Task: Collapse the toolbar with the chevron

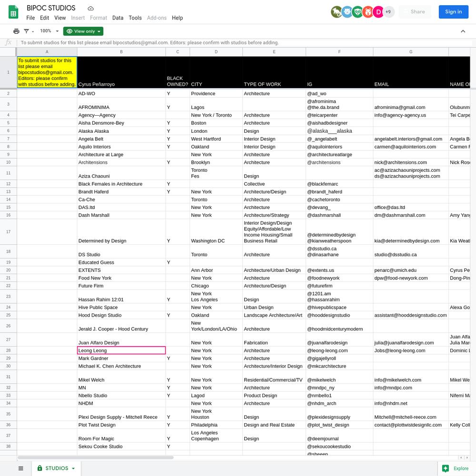Action: 463,31
